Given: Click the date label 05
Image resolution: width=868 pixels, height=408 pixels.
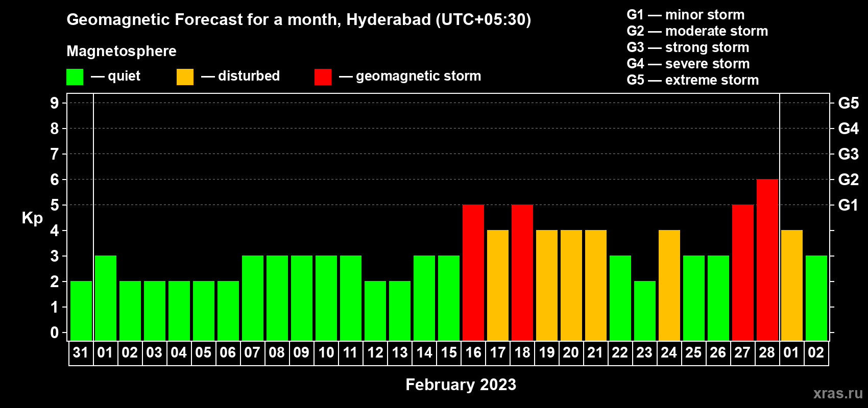Looking at the screenshot, I should 203,353.
